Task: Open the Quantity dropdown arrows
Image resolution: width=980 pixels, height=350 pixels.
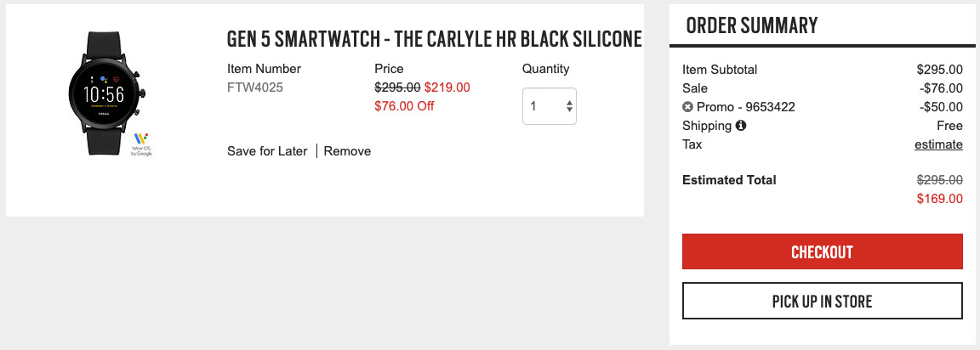Action: (569, 107)
